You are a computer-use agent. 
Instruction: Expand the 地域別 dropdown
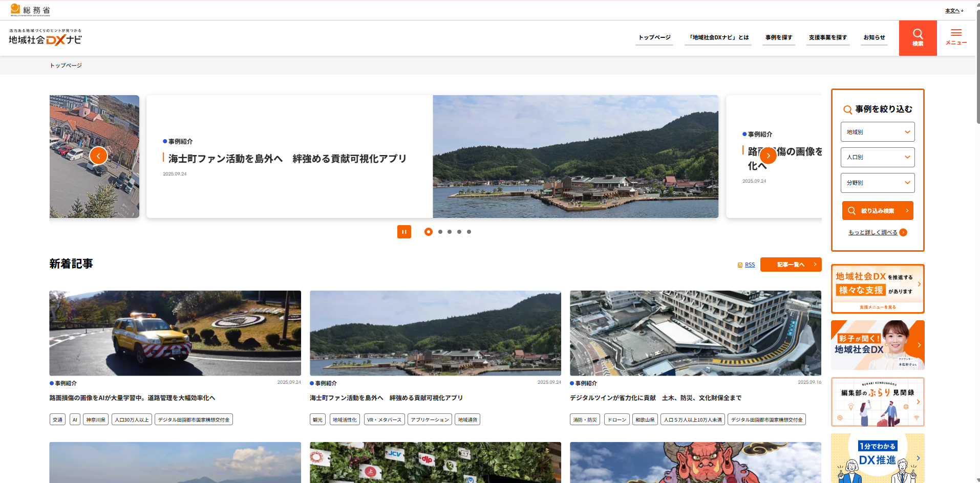(x=877, y=132)
